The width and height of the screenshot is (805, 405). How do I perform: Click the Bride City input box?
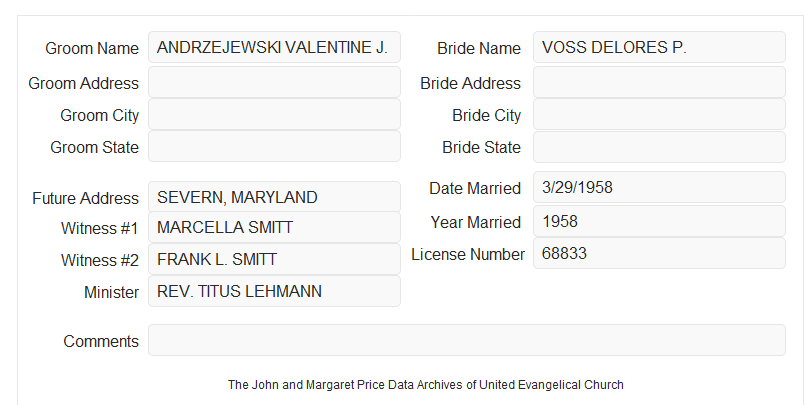coord(659,114)
